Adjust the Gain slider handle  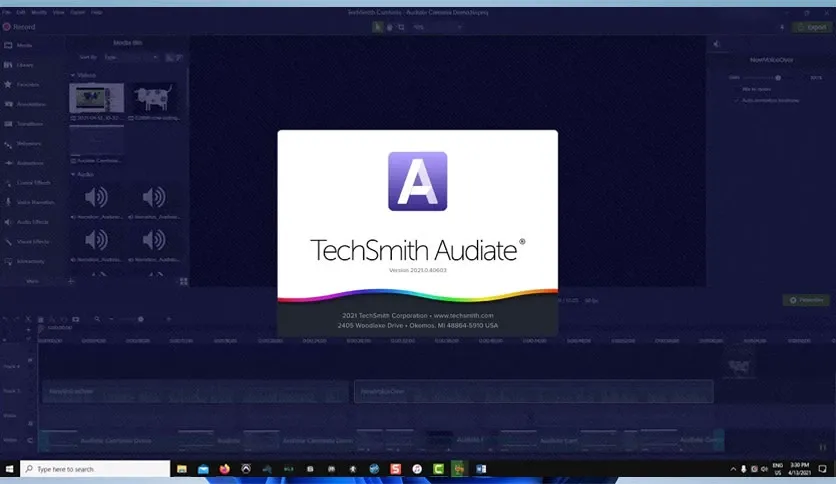pyautogui.click(x=778, y=78)
